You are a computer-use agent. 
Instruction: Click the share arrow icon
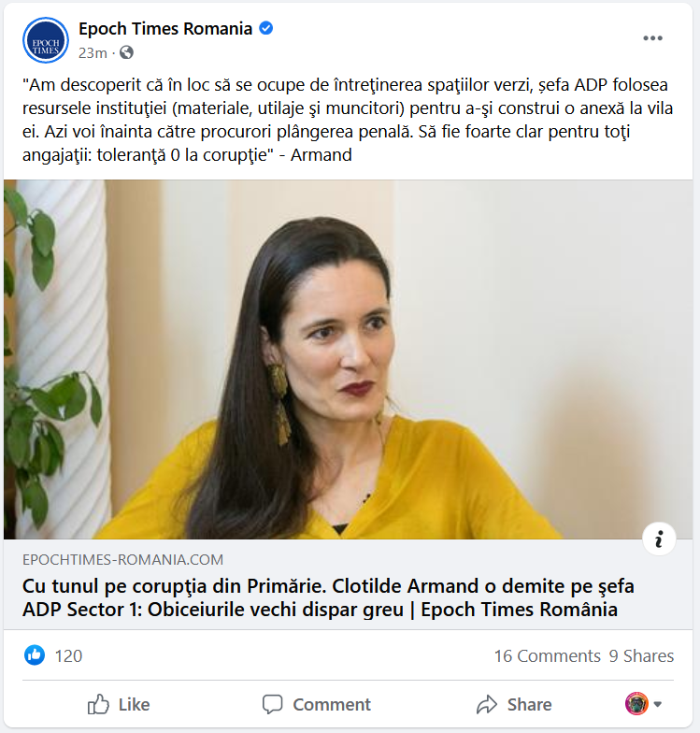pos(487,705)
